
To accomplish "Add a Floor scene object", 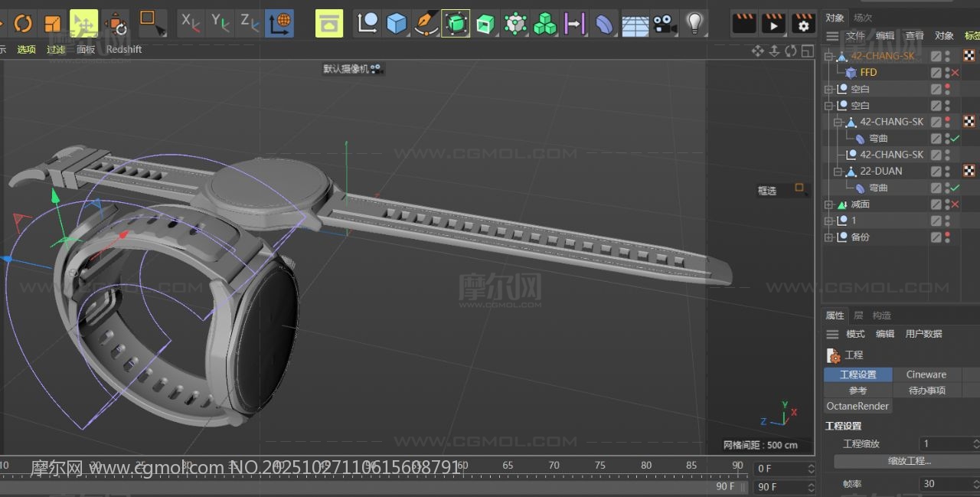I will [x=635, y=25].
